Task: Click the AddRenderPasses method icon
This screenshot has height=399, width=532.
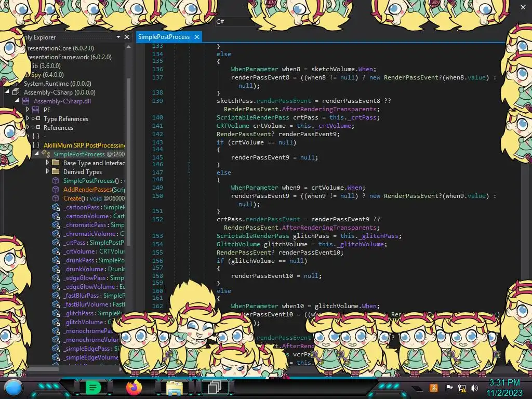Action: pyautogui.click(x=56, y=189)
